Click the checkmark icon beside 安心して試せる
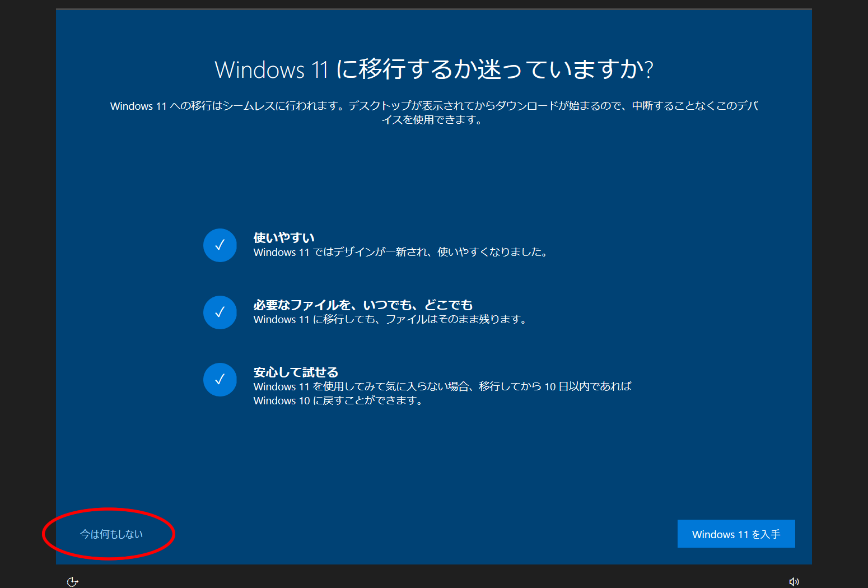The height and width of the screenshot is (588, 868). tap(220, 380)
